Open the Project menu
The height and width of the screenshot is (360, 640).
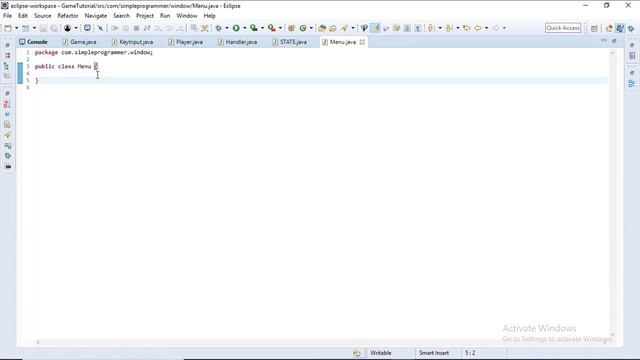coord(145,16)
